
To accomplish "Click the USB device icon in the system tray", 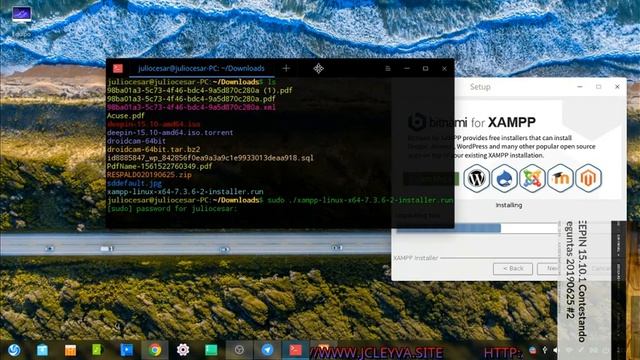I will [x=544, y=350].
